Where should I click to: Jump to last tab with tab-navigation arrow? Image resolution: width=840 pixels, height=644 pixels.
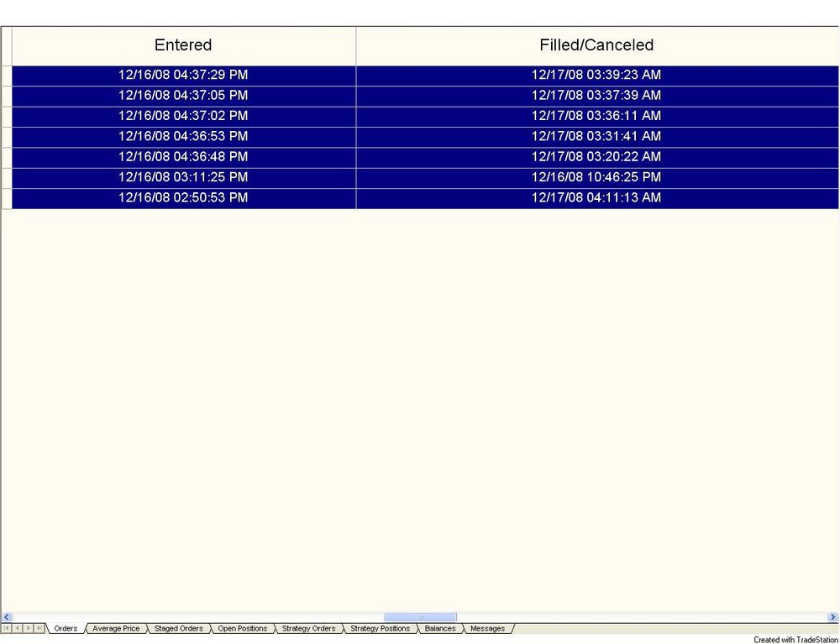(39, 628)
